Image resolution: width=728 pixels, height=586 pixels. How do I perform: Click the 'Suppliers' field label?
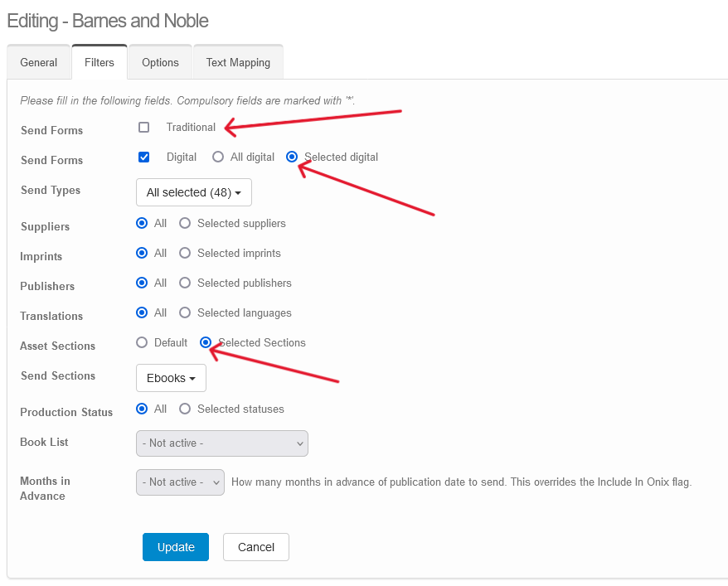pos(45,226)
